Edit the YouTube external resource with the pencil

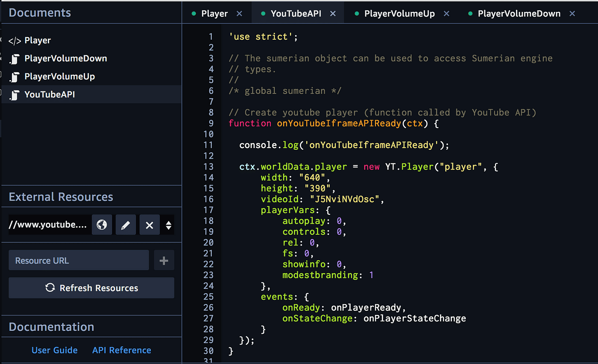(x=126, y=225)
